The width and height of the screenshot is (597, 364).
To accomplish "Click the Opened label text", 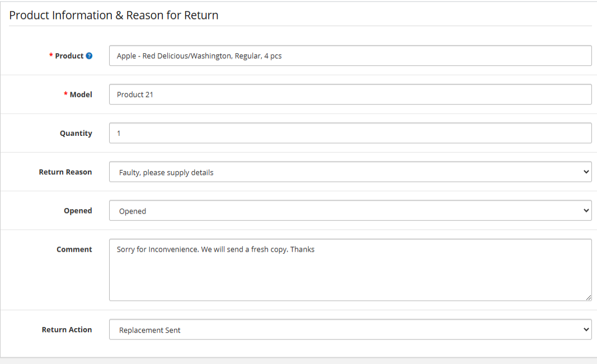I will [78, 211].
